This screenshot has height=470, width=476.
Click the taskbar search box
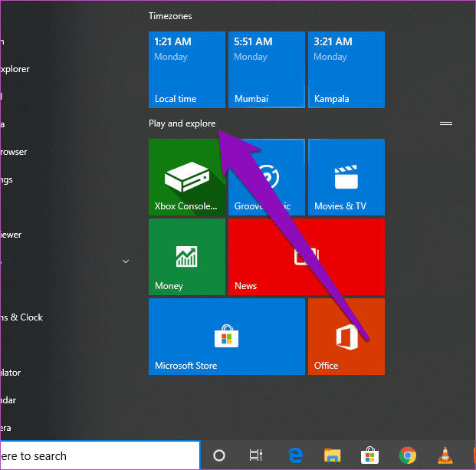pos(100,455)
